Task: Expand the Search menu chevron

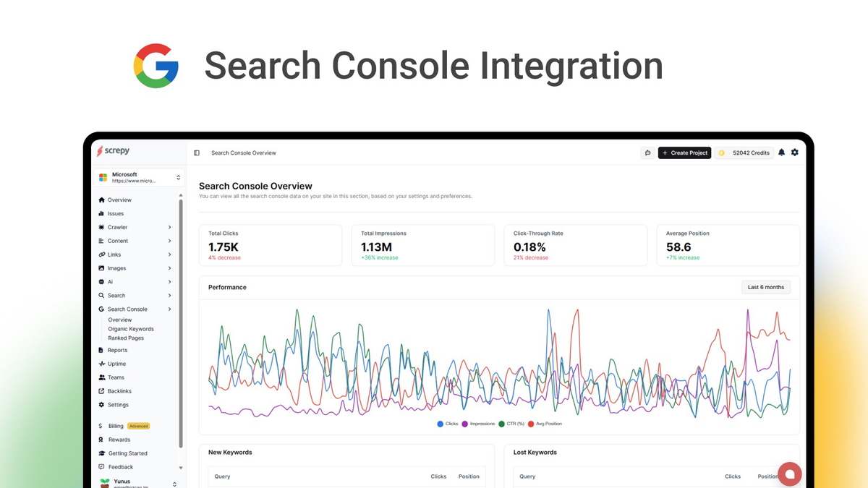Action: click(x=170, y=295)
